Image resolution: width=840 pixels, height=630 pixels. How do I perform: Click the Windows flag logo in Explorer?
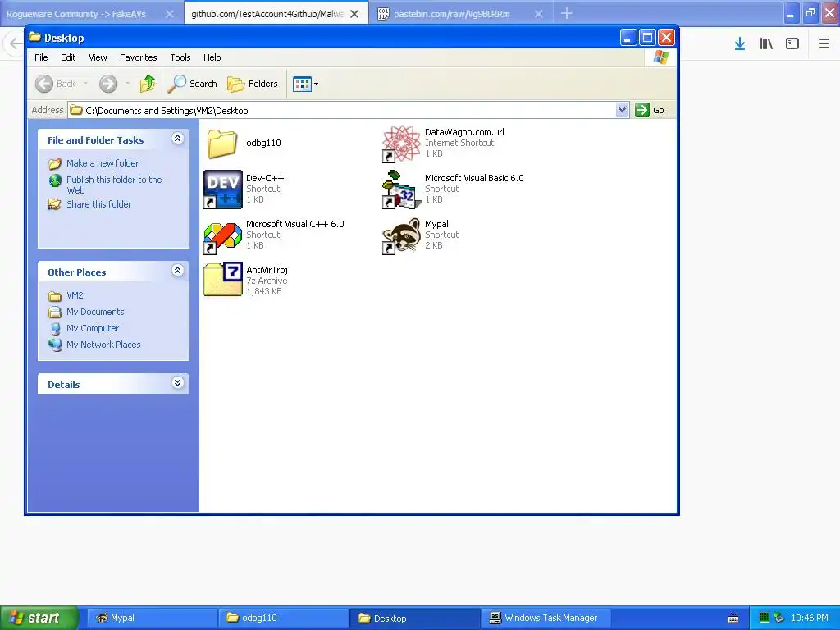tap(660, 57)
